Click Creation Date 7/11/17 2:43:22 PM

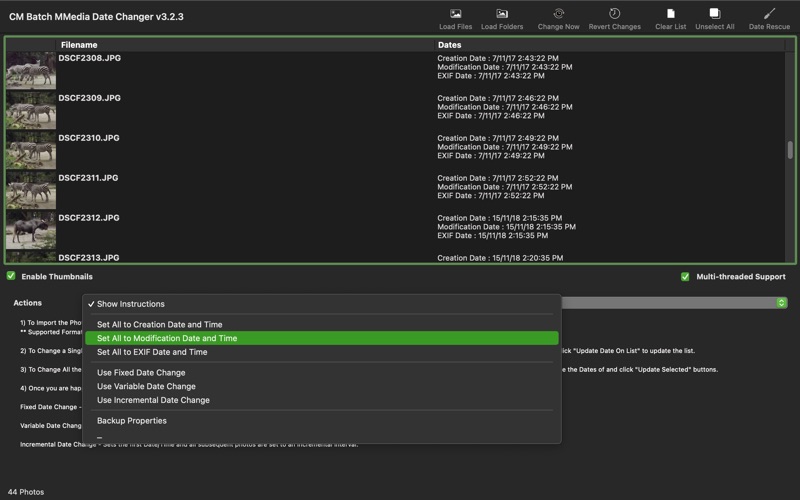pyautogui.click(x=498, y=58)
